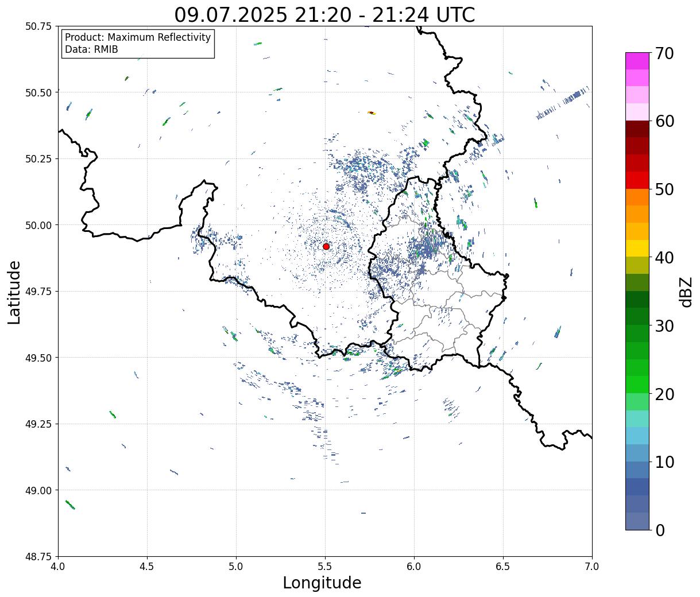
Task: Click the latitude tick label 50.50
Action: (38, 92)
